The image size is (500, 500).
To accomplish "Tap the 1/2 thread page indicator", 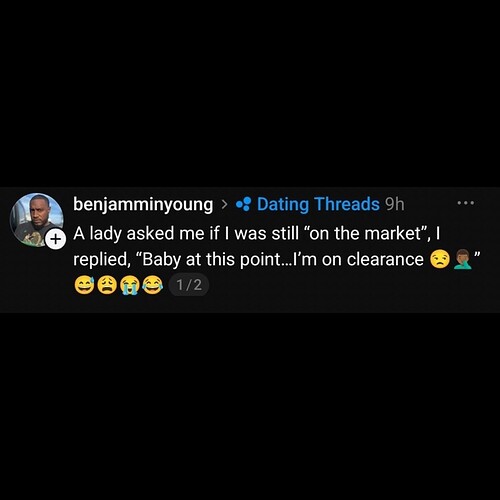I will coord(189,285).
